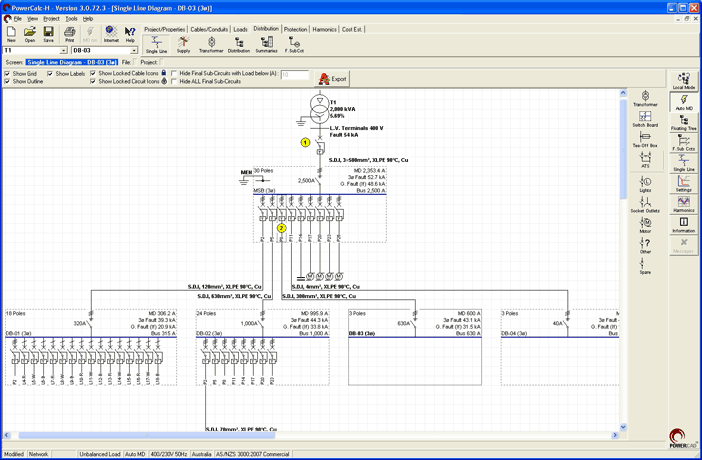The height and width of the screenshot is (460, 702).
Task: Open F.Sub Ccts sidebar button
Action: point(684,143)
